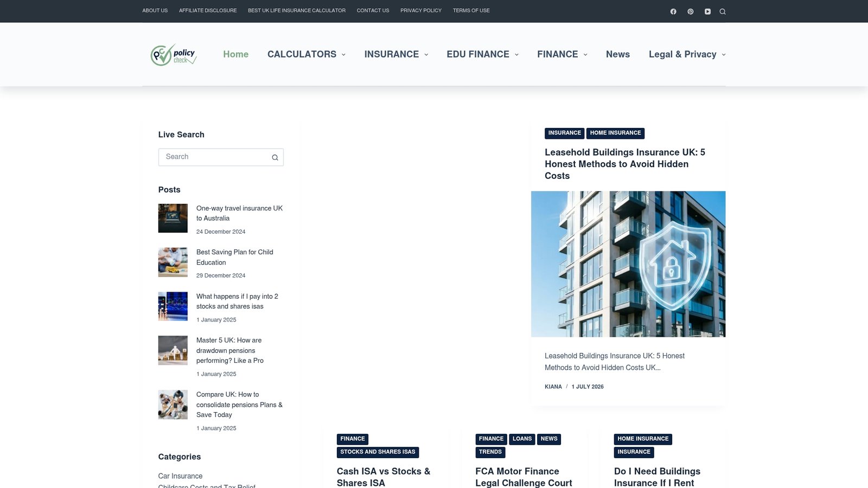Click the TRENDS category tag
Image resolution: width=868 pixels, height=488 pixels.
pyautogui.click(x=490, y=452)
